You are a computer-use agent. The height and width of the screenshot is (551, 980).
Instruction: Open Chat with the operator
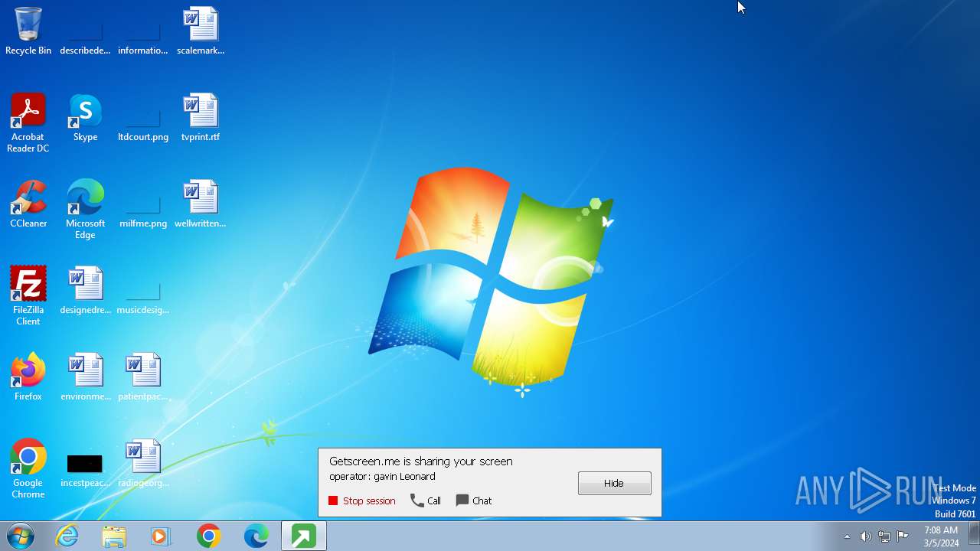[474, 500]
